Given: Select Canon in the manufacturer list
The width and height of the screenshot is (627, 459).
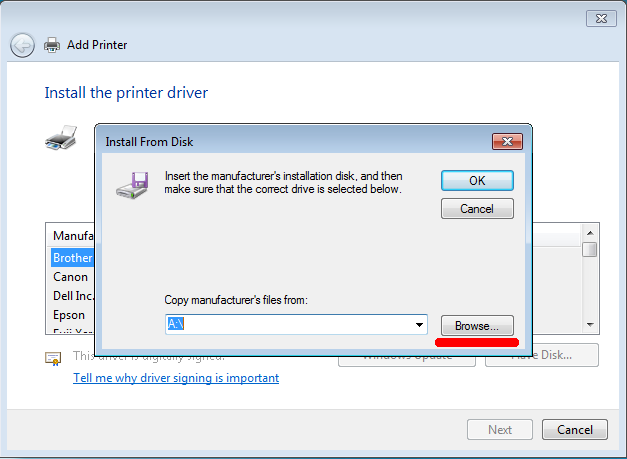Looking at the screenshot, I should [71, 277].
